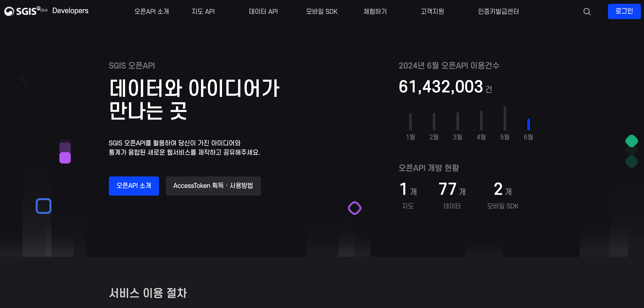Select the 4월 usage bar
644x308 pixels.
pos(481,120)
